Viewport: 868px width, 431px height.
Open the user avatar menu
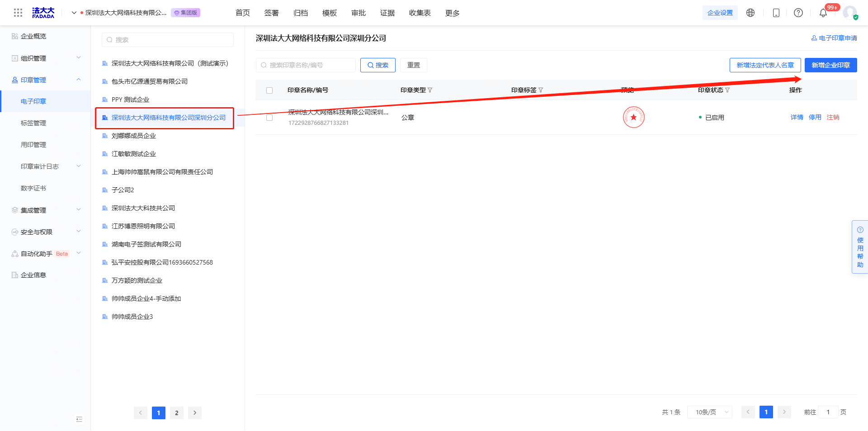pos(850,13)
